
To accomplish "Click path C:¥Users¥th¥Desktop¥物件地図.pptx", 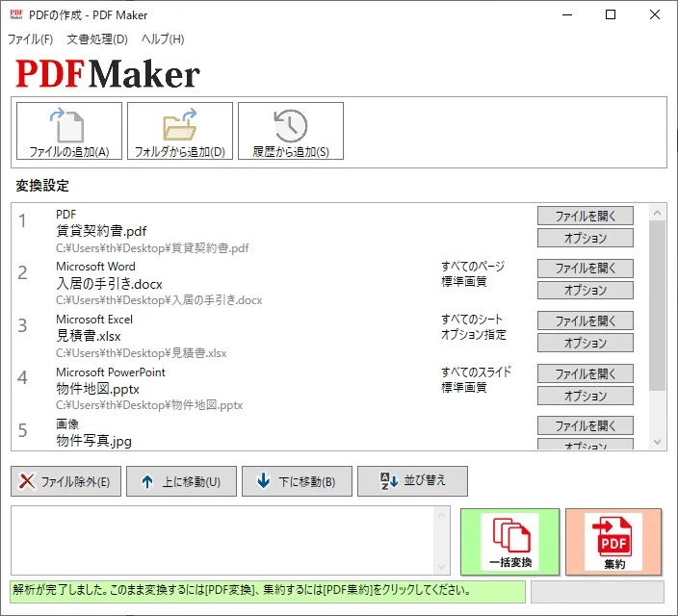I will pos(149,405).
